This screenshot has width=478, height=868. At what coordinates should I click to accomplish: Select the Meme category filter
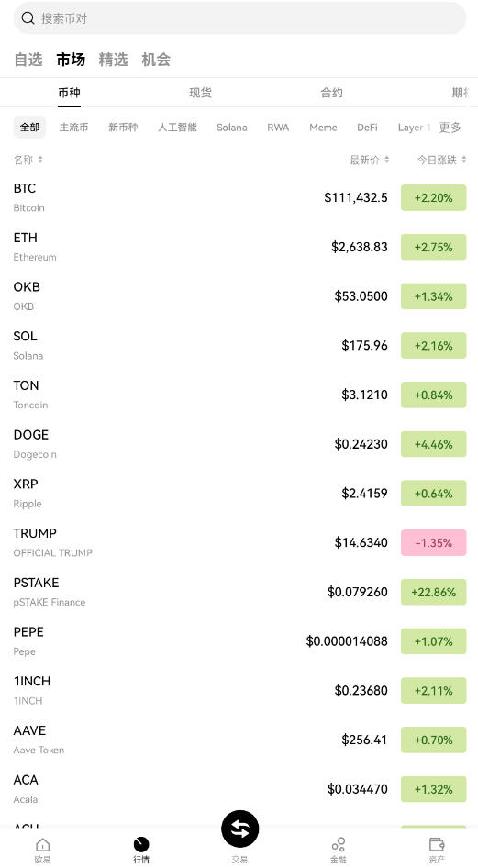click(x=323, y=128)
